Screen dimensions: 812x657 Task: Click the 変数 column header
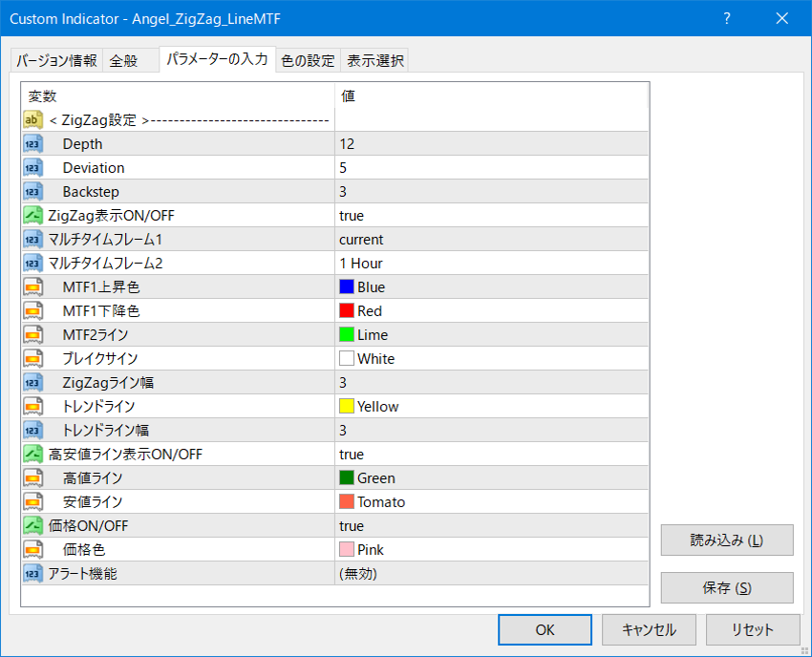[178, 95]
